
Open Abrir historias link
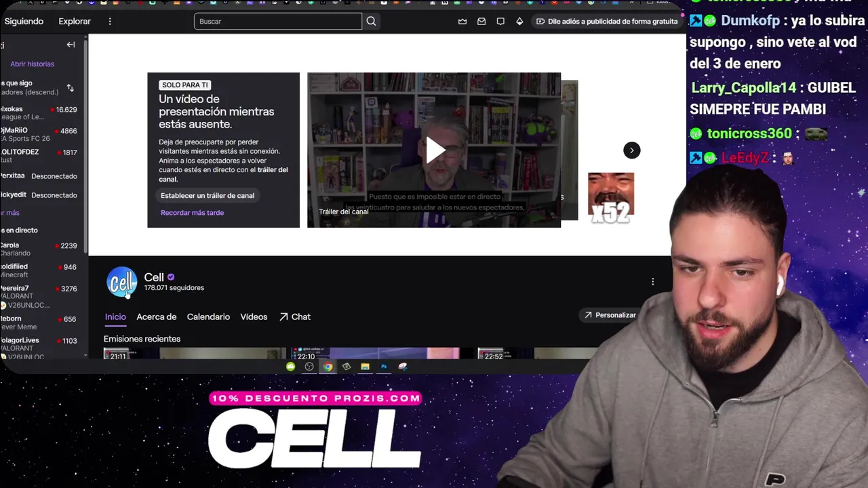(32, 64)
